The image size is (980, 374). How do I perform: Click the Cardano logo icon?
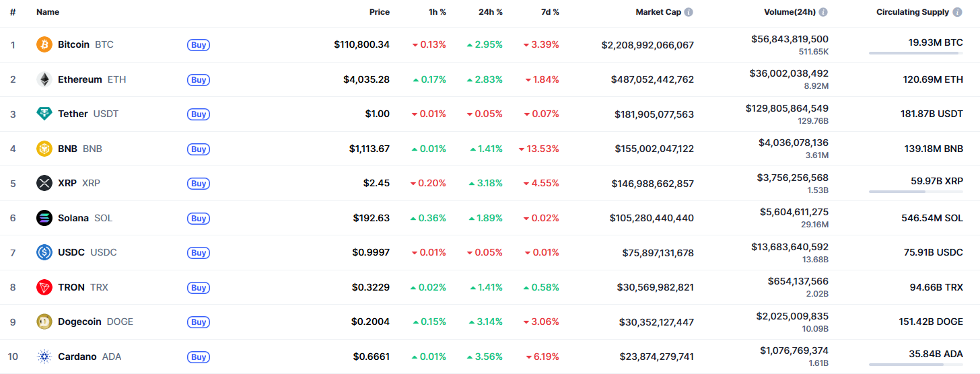tap(44, 357)
